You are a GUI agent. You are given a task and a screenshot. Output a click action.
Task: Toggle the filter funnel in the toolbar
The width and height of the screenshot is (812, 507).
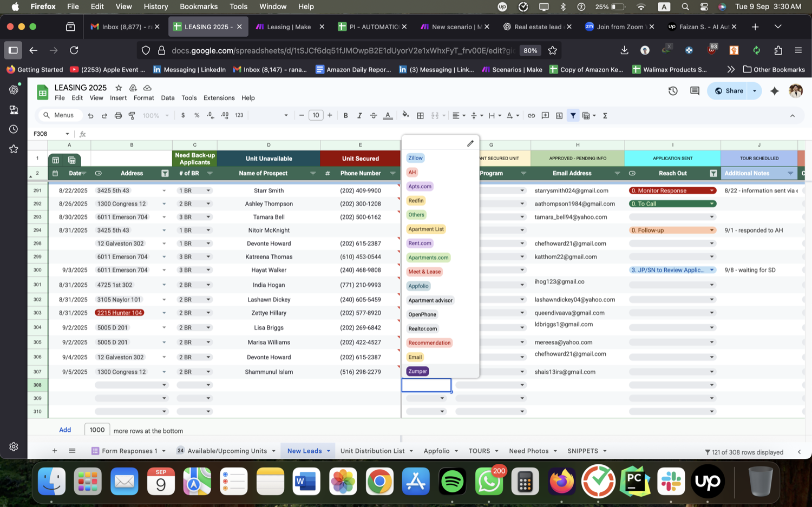(573, 115)
